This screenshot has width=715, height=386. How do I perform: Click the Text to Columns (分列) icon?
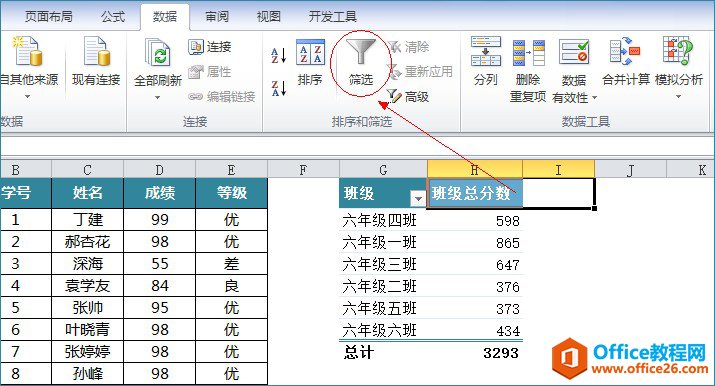[486, 51]
